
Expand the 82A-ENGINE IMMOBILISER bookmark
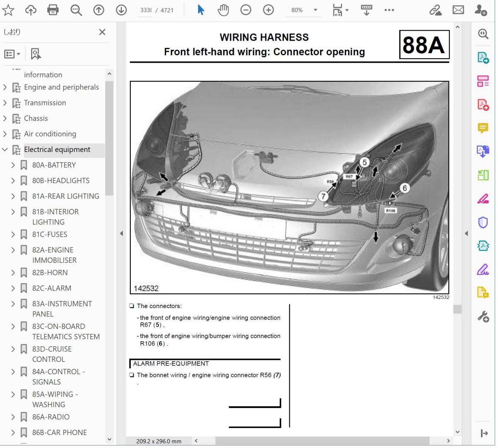13,250
